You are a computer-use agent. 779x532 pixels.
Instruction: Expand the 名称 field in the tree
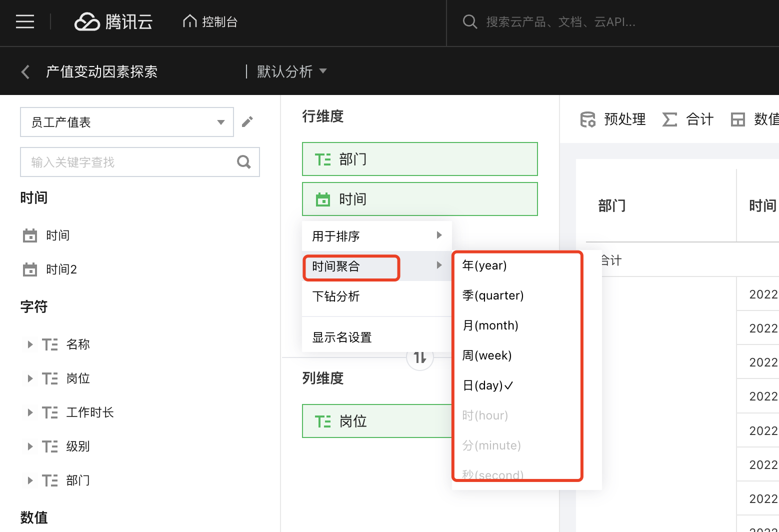tap(30, 344)
